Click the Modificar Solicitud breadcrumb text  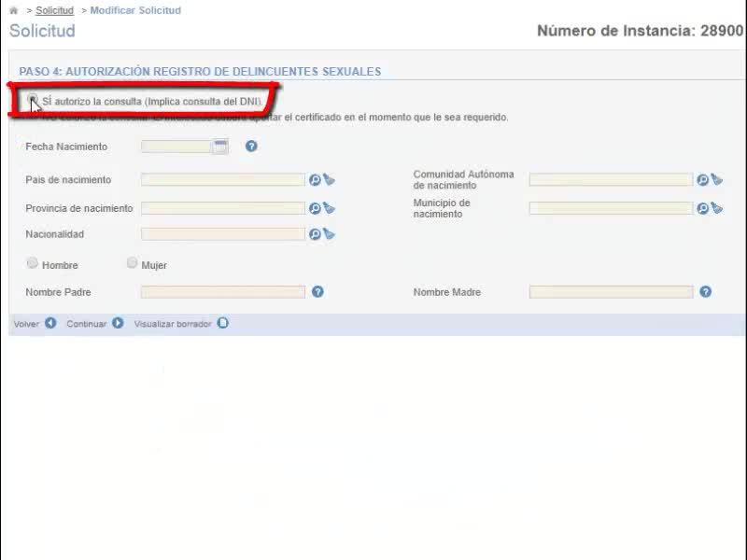click(135, 10)
